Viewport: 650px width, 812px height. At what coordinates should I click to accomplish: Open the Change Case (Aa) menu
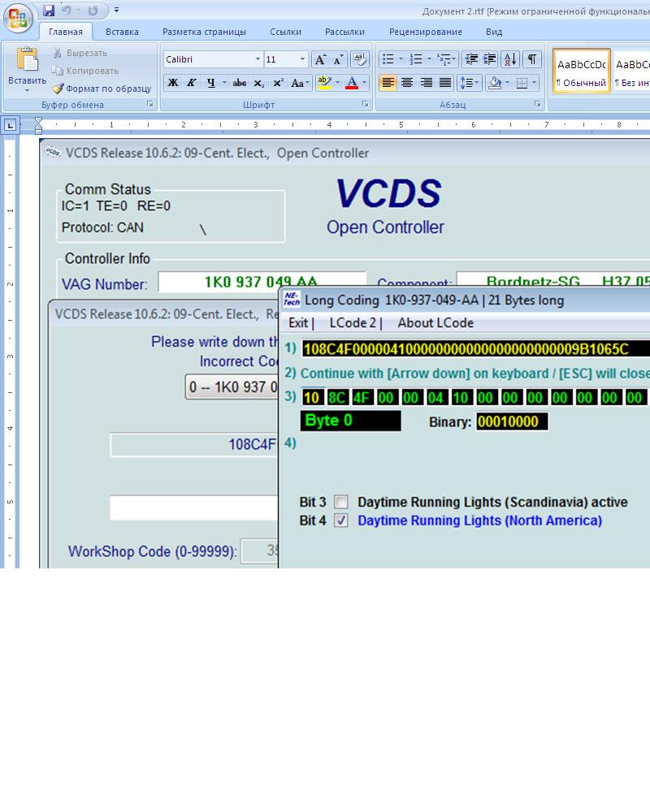tap(300, 83)
